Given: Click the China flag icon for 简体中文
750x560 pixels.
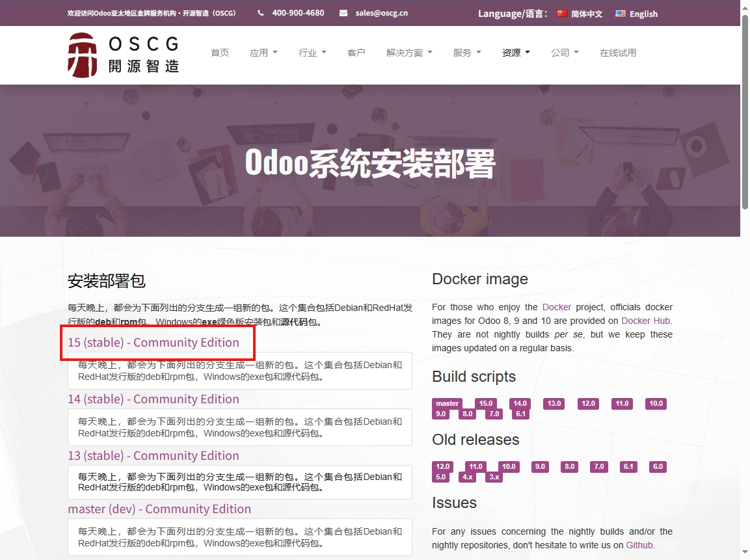Looking at the screenshot, I should (x=561, y=13).
